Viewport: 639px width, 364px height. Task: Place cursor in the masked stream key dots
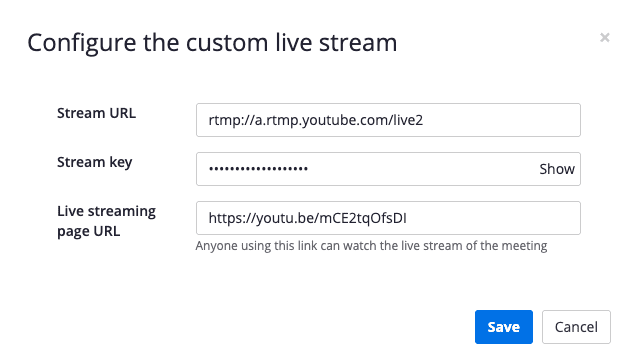(x=258, y=168)
